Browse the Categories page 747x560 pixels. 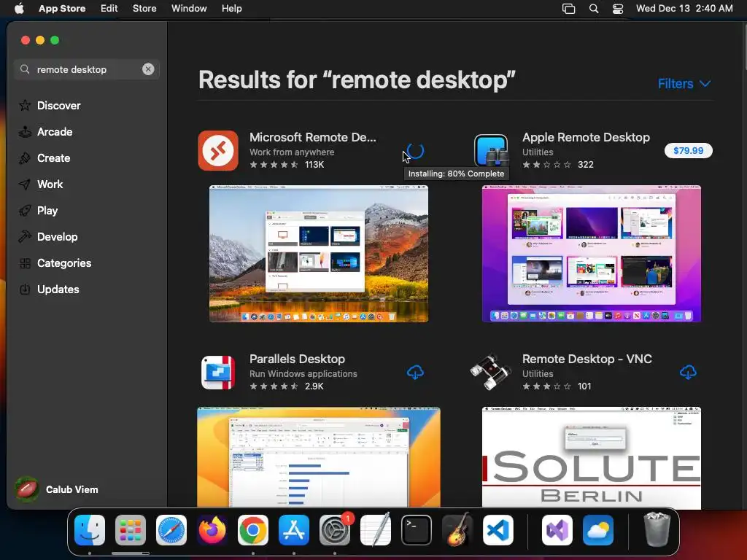[x=64, y=262]
